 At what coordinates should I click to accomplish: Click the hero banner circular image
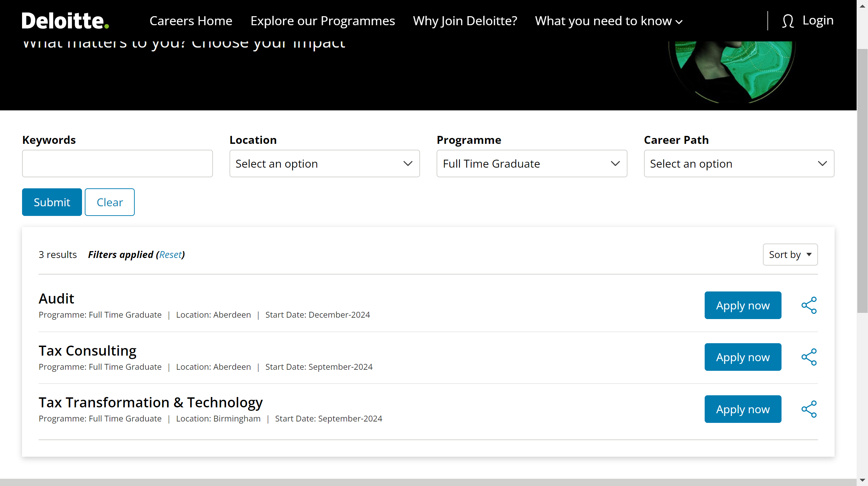(x=732, y=72)
